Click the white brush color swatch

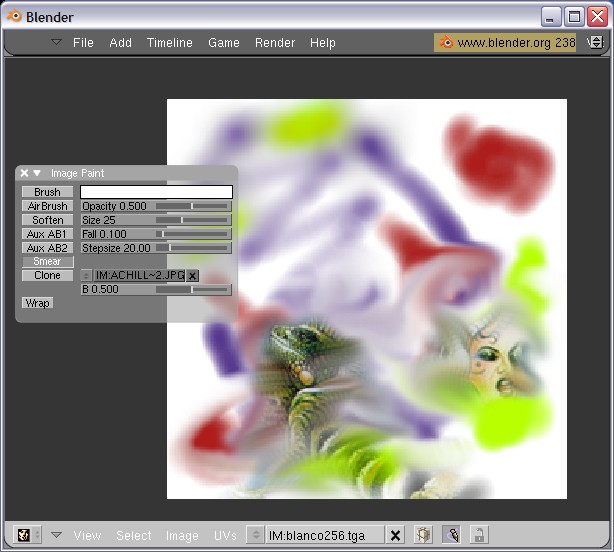[x=156, y=192]
